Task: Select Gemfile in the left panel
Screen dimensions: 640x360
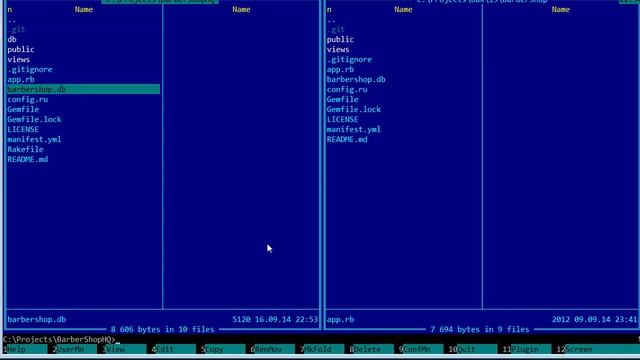Action: click(23, 109)
